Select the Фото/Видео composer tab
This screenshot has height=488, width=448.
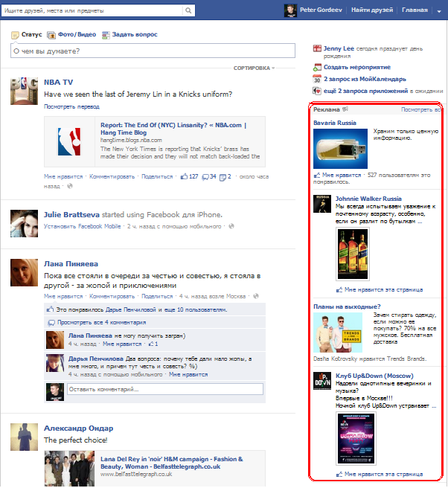click(71, 34)
